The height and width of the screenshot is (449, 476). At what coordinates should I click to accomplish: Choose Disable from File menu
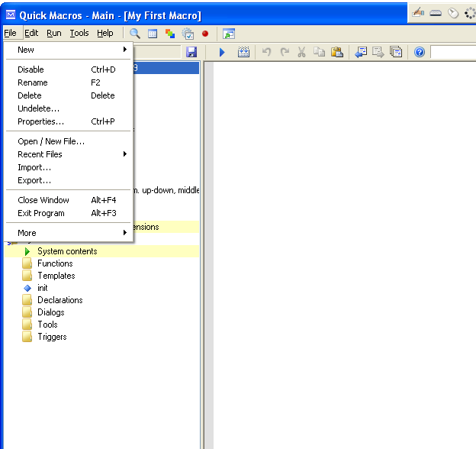click(x=69, y=69)
